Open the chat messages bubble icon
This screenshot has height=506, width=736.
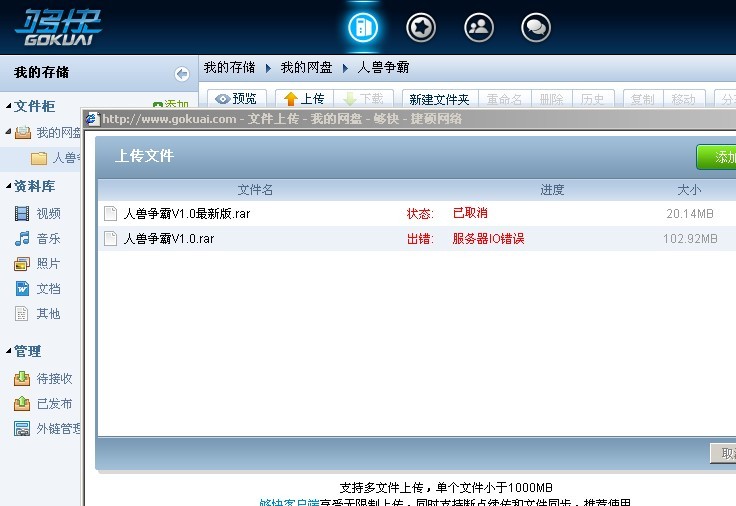point(536,27)
